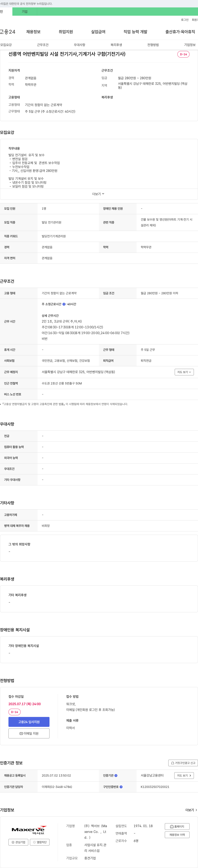Click the 인증기관 info icon
The width and height of the screenshot is (198, 868).
(x=116, y=775)
